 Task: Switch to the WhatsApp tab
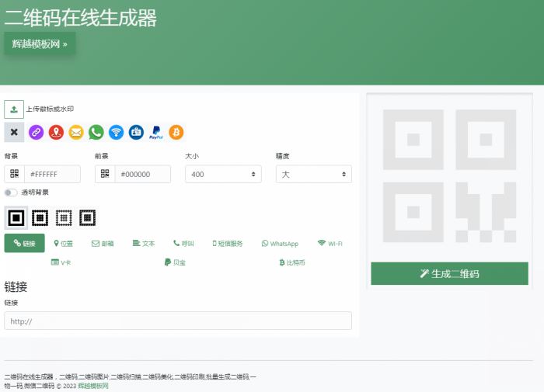(280, 244)
